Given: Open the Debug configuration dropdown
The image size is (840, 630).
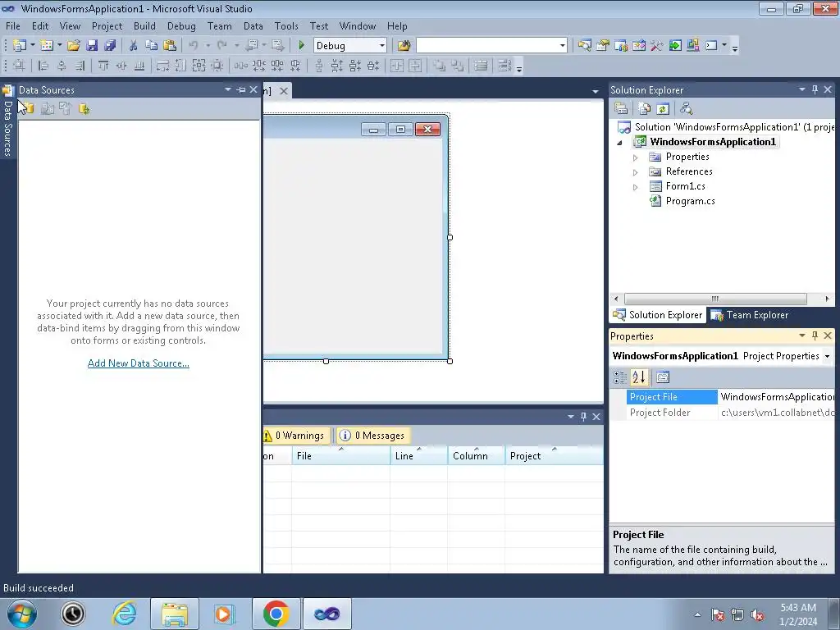Looking at the screenshot, I should pos(382,46).
